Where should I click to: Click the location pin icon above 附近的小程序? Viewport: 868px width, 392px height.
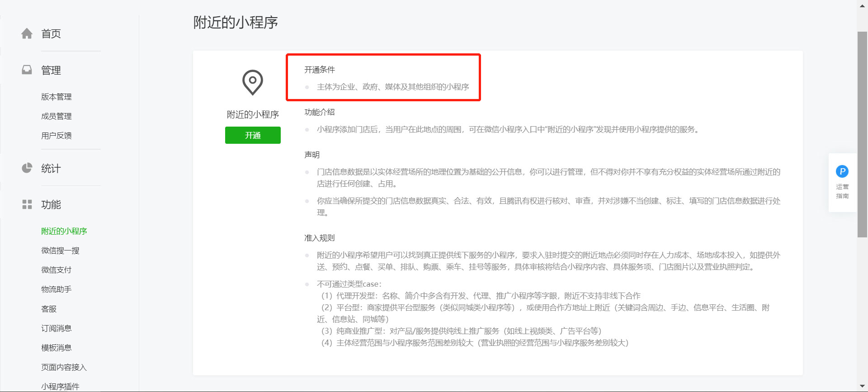pyautogui.click(x=253, y=82)
